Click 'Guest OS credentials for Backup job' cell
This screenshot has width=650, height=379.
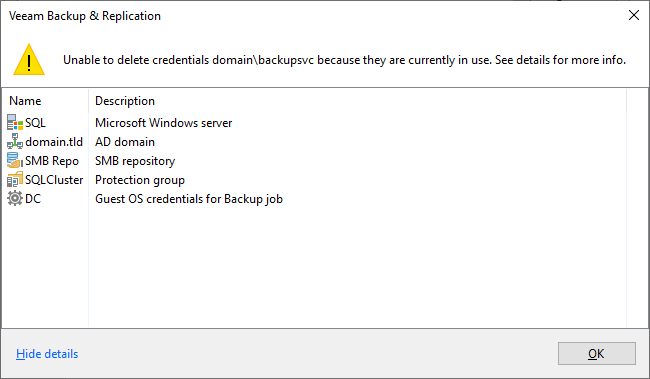(189, 199)
